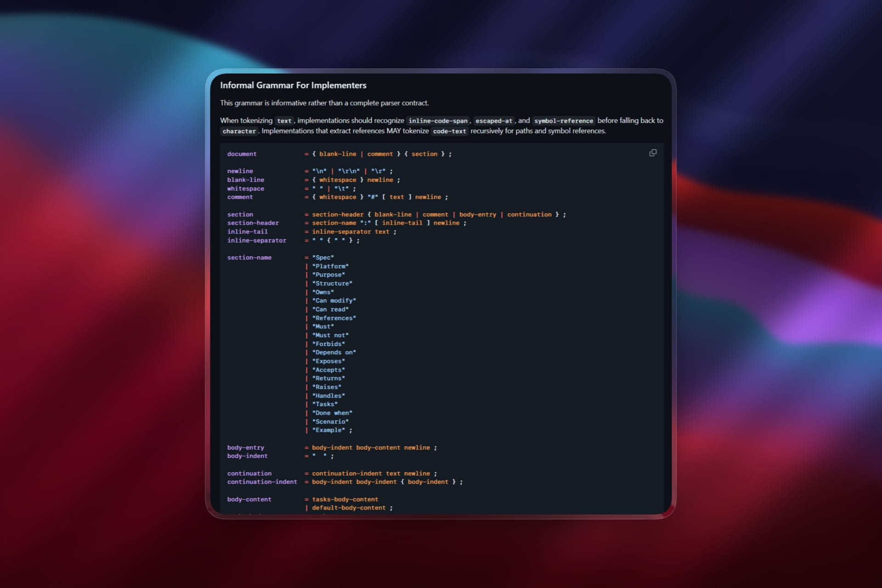Click the "Accepts" literal
Viewport: 882px width, 588px height.
point(328,370)
